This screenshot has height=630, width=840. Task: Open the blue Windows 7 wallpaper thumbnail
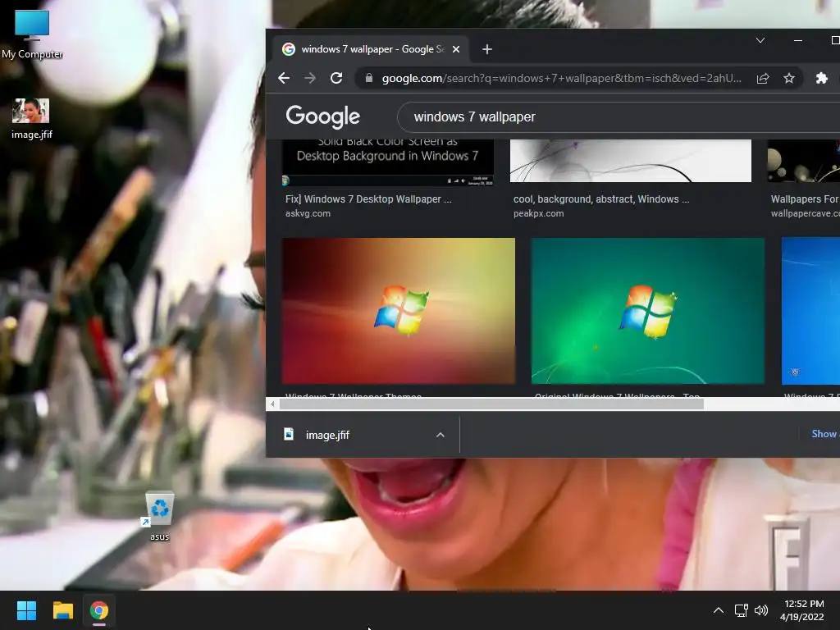(810, 311)
